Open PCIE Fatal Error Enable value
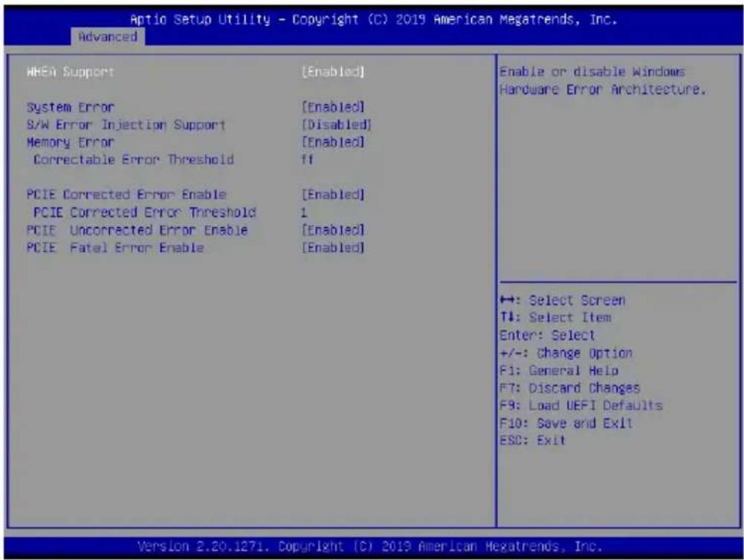Screen dimensions: 744x560 click(x=333, y=247)
